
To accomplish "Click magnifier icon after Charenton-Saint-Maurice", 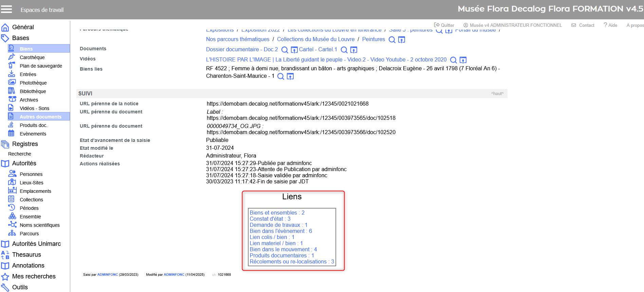I will pyautogui.click(x=281, y=76).
